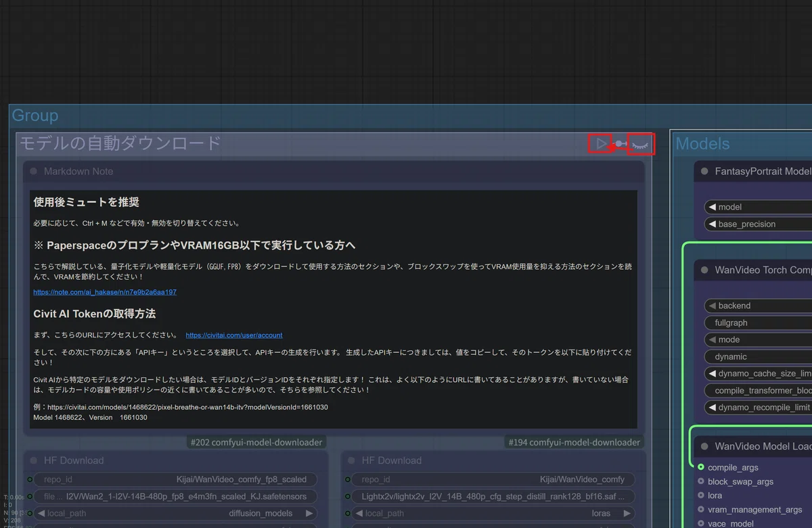Click the bypass triangle icon in group header
Viewport: 812px width, 528px height.
[601, 143]
